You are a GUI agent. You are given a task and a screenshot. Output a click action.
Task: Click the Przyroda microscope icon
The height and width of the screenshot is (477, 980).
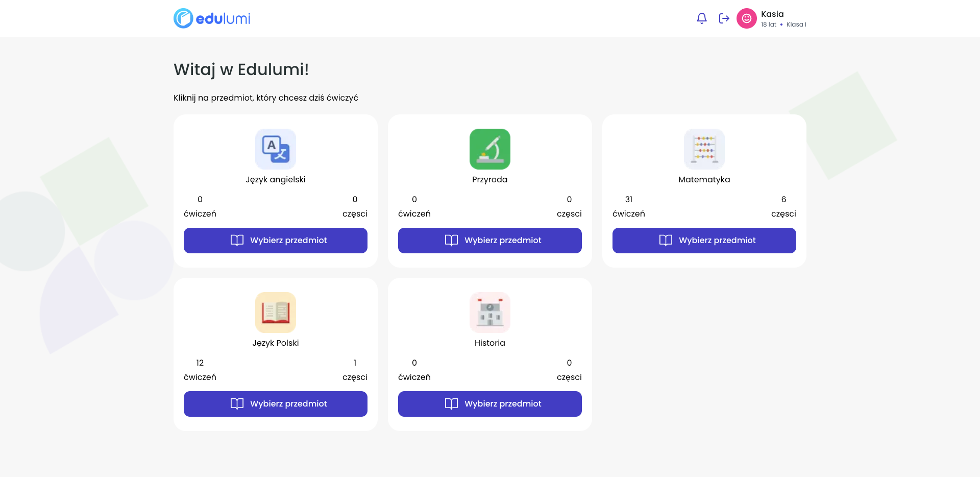point(490,149)
